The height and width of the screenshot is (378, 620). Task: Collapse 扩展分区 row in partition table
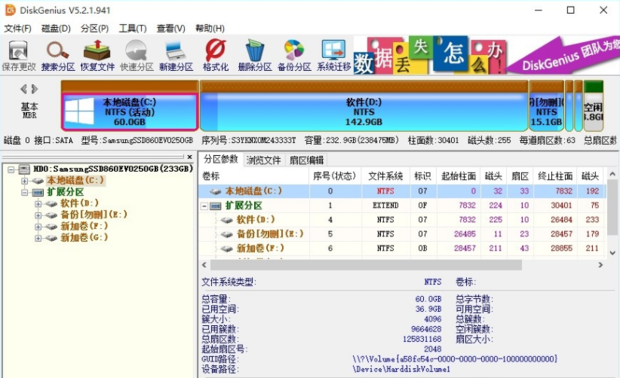(204, 206)
